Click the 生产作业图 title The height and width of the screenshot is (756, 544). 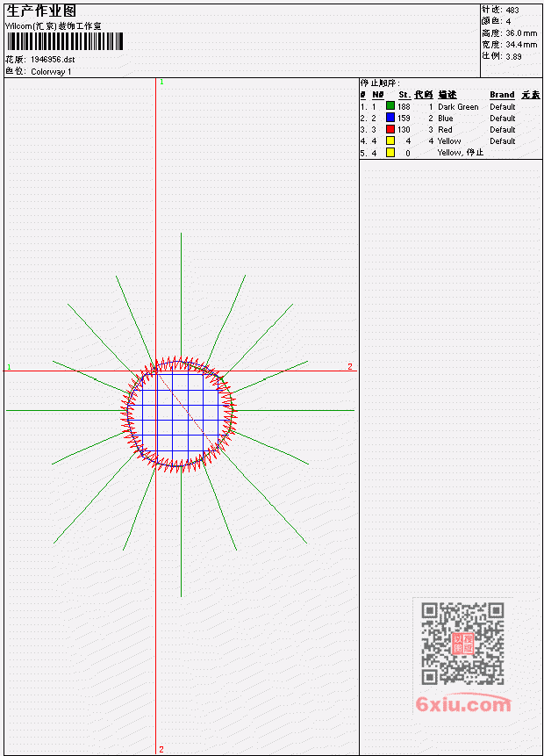pos(41,11)
